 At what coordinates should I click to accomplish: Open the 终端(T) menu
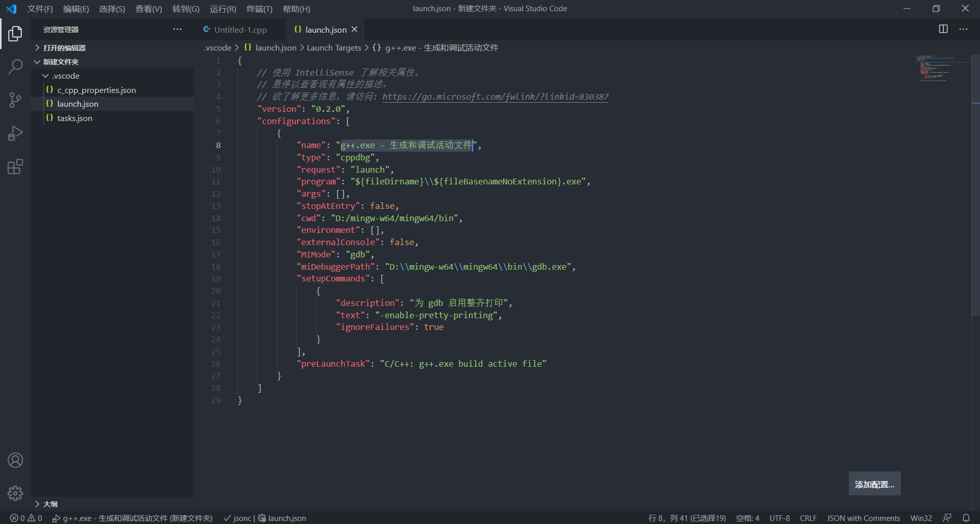259,9
